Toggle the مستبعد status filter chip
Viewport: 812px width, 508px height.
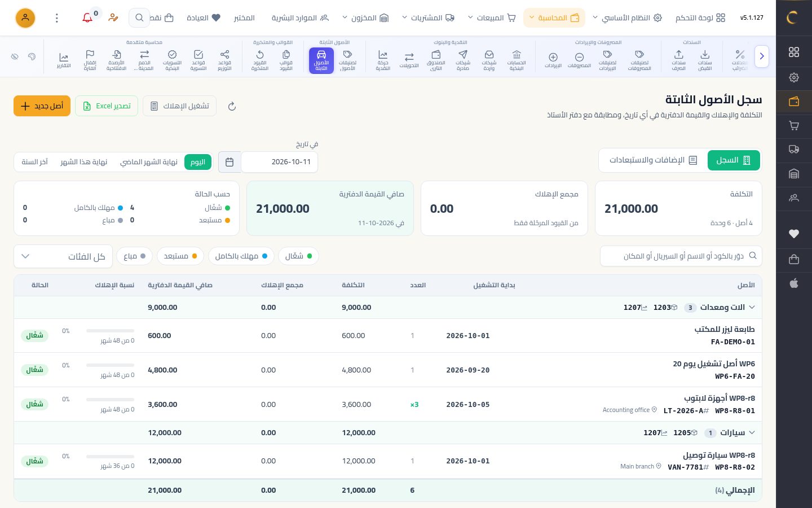pos(180,256)
